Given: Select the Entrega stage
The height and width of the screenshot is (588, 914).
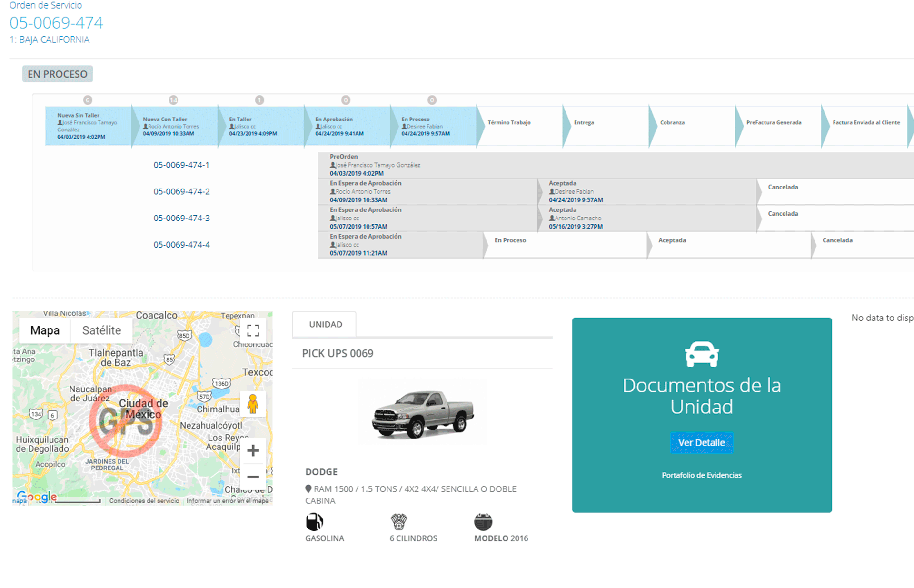Looking at the screenshot, I should 606,126.
